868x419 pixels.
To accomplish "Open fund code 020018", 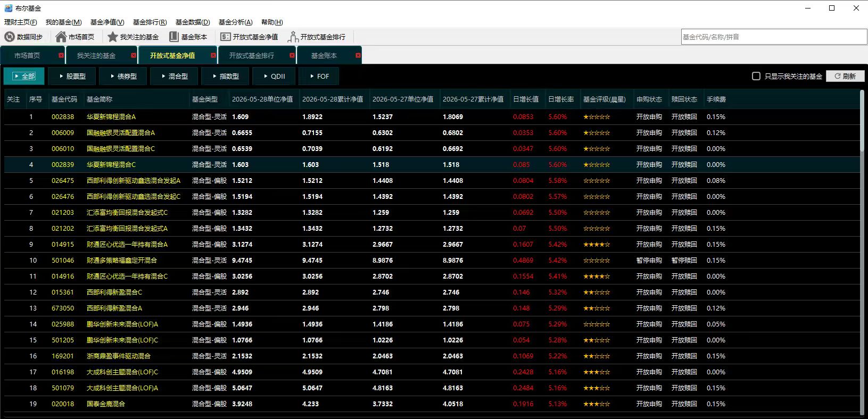I will (x=63, y=404).
